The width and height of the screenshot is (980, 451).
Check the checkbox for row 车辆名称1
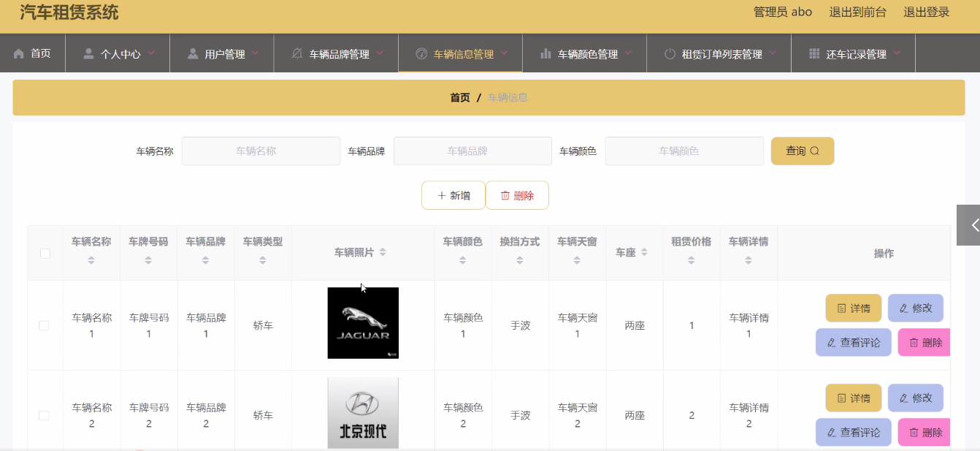pos(44,325)
